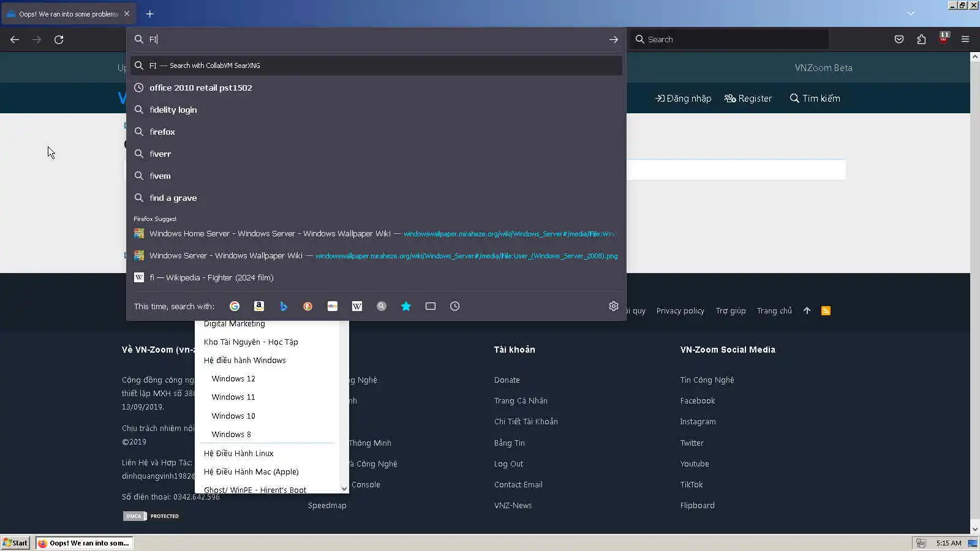Click the page scrollbar down arrow
980x551 pixels.
[974, 529]
